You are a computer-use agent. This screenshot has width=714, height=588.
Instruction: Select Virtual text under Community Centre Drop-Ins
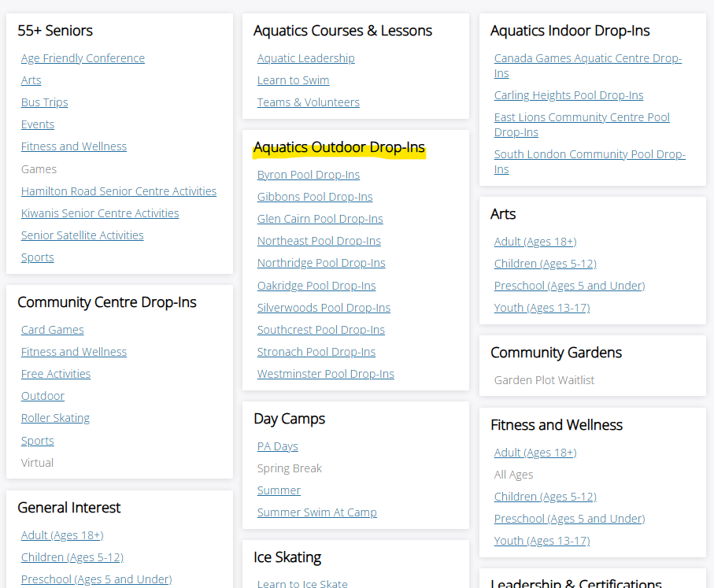[37, 463]
